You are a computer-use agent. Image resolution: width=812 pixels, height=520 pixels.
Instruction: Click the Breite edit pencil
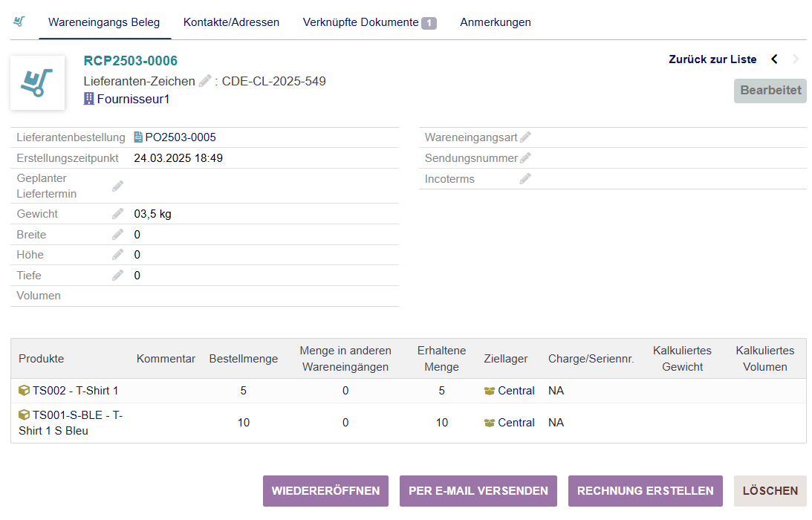click(x=117, y=235)
